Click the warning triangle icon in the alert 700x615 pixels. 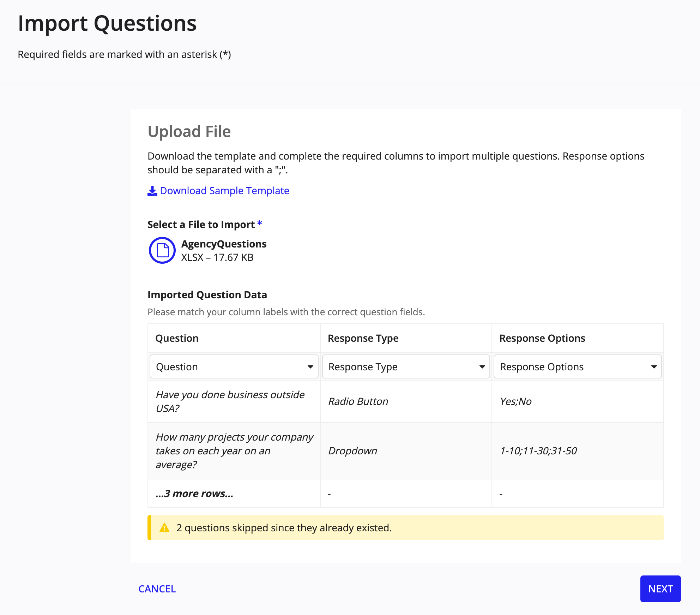click(164, 528)
